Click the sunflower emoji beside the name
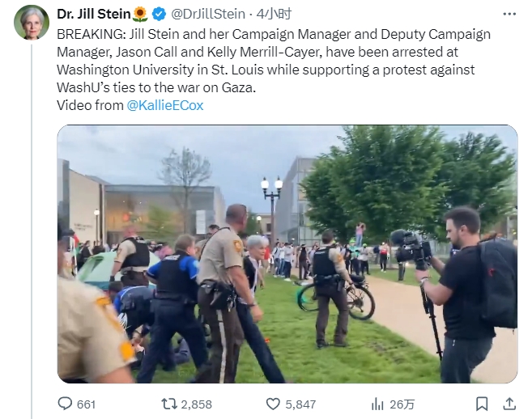The image size is (532, 419). [x=140, y=14]
